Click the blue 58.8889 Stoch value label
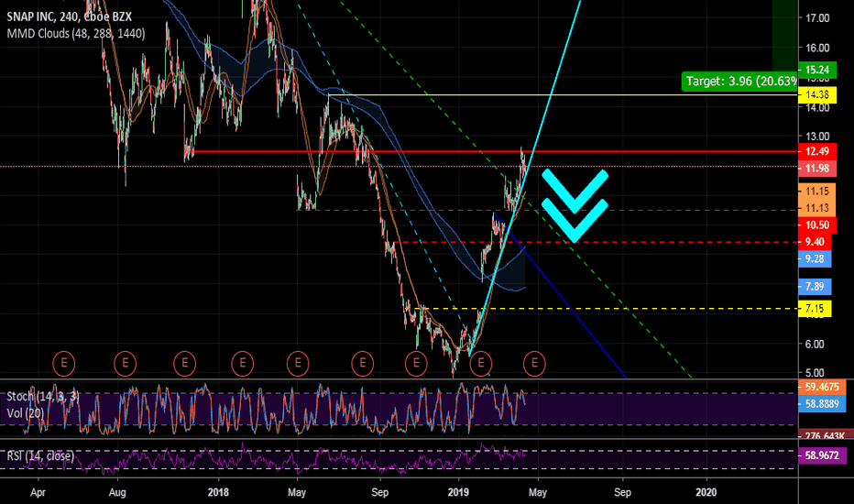 pyautogui.click(x=822, y=404)
